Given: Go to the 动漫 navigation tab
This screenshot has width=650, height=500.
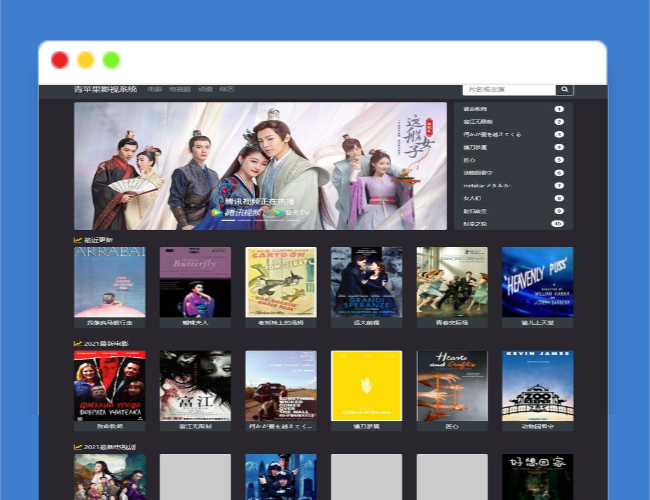Looking at the screenshot, I should click(x=205, y=90).
